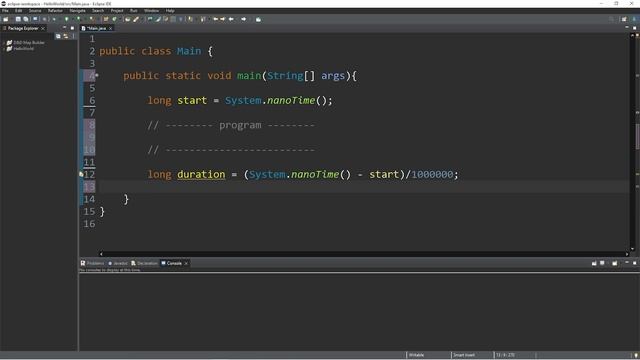640x360 pixels.
Task: Minimize the Package Explorer panel
Action: [64, 28]
